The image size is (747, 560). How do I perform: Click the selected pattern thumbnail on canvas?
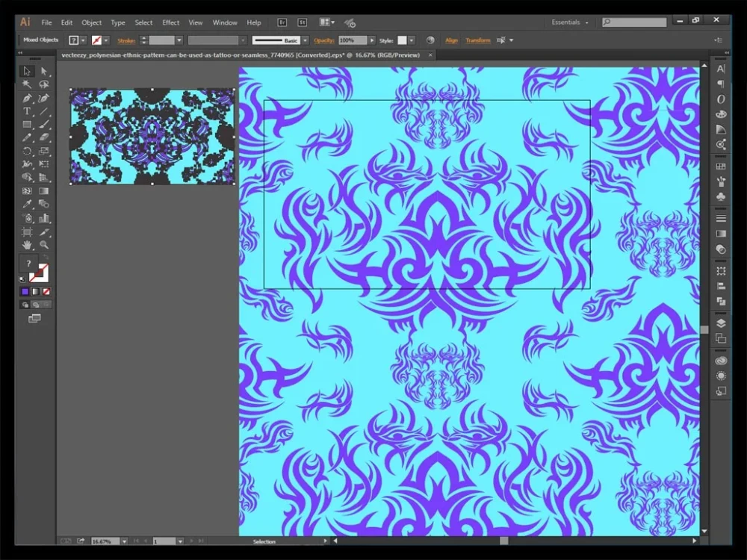pyautogui.click(x=152, y=136)
